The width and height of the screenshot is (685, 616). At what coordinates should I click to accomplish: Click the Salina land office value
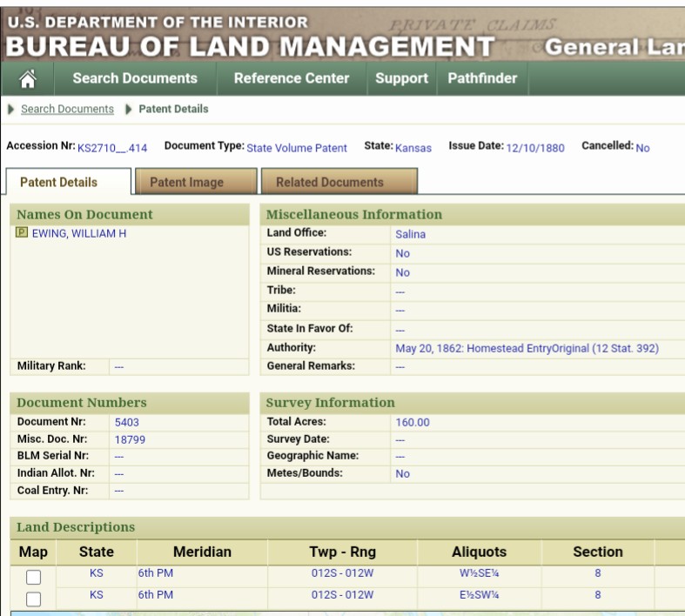point(410,234)
